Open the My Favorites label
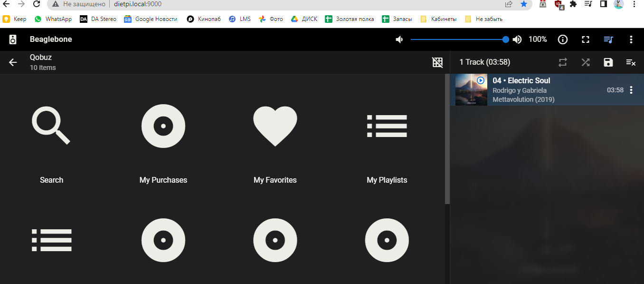Image resolution: width=644 pixels, height=284 pixels. tap(275, 180)
